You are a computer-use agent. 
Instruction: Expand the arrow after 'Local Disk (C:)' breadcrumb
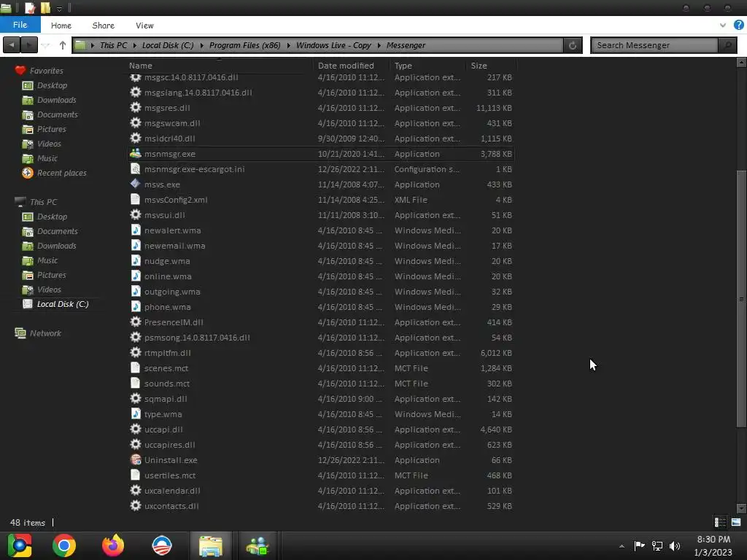tap(201, 45)
